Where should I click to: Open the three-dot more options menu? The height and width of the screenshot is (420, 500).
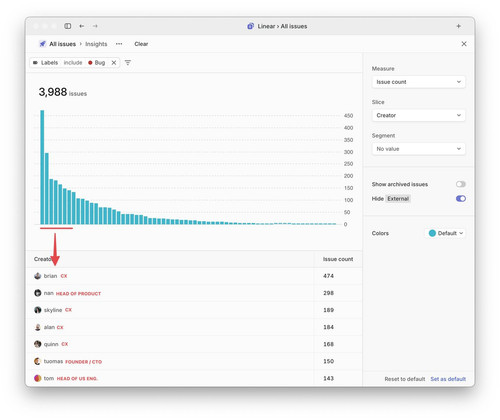(119, 44)
